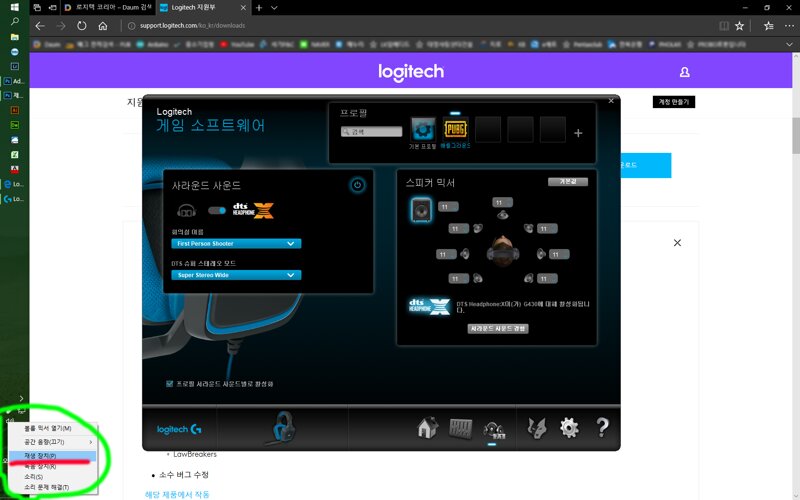Toggle the DTS Headphone:X switch
800x500 pixels.
click(x=217, y=210)
